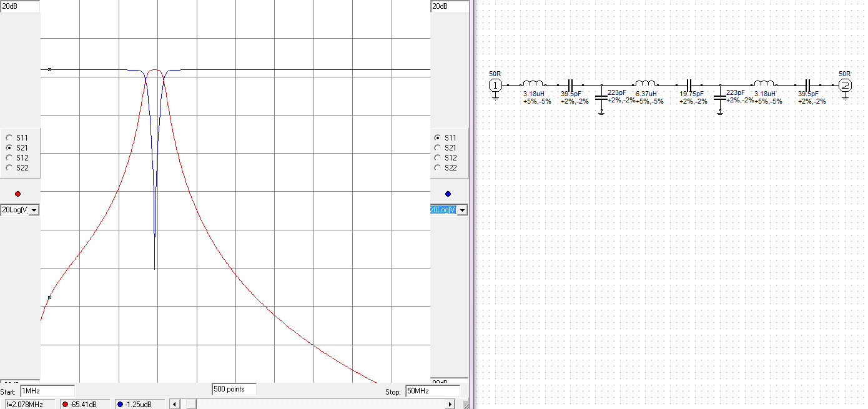Image resolution: width=868 pixels, height=409 pixels.
Task: Click the first 3.18uH inductor near port 1
Action: (x=533, y=84)
